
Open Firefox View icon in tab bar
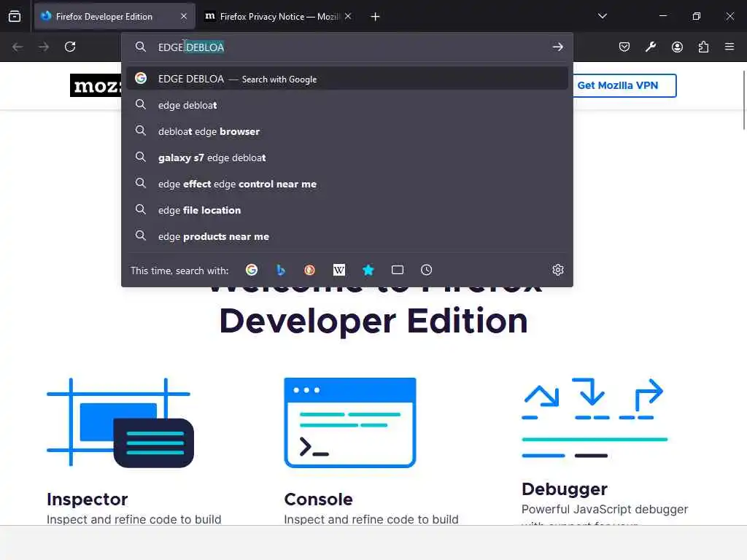point(15,17)
